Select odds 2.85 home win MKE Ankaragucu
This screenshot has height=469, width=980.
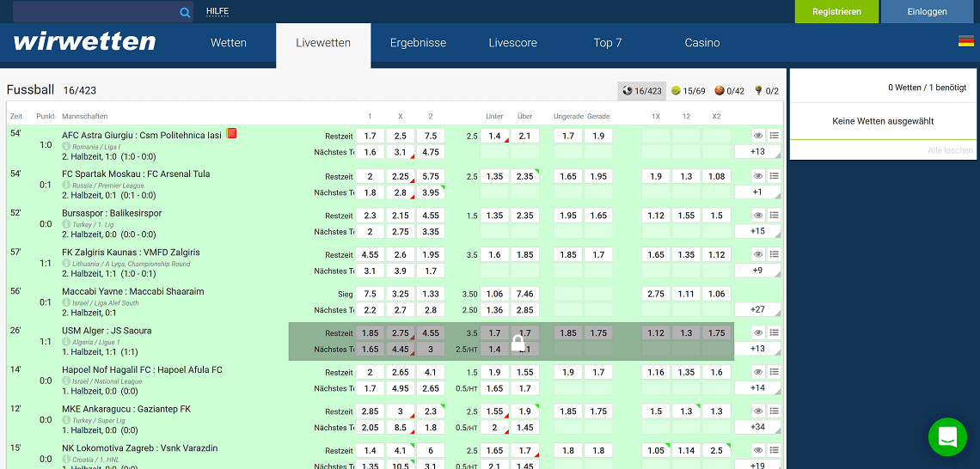[x=370, y=411]
